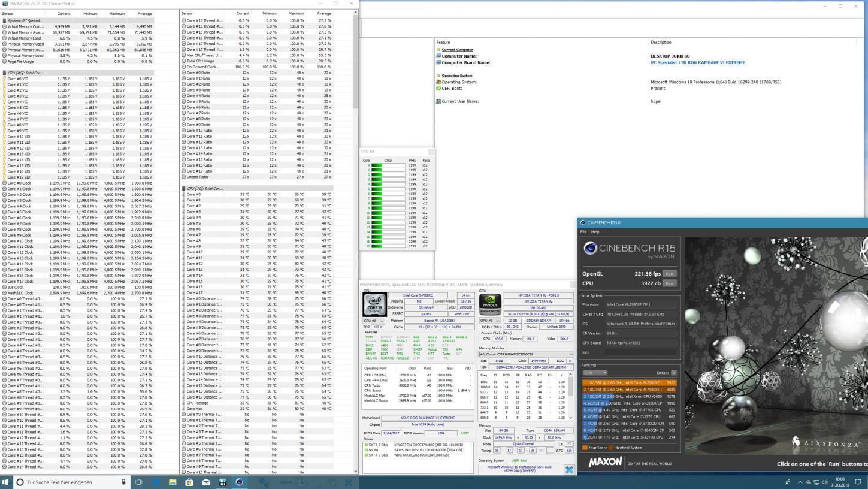Click the Intel Core i9 logo in System Summary

(375, 303)
